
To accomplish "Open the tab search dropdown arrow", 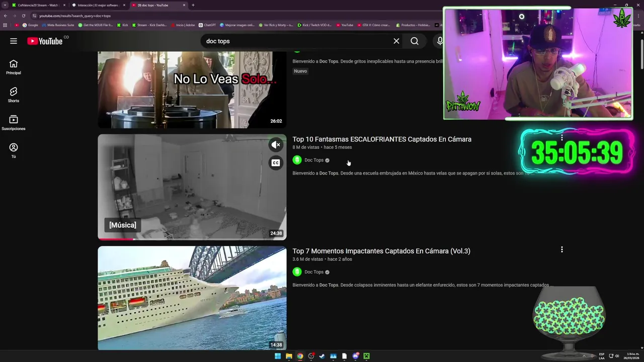I will click(x=5, y=5).
